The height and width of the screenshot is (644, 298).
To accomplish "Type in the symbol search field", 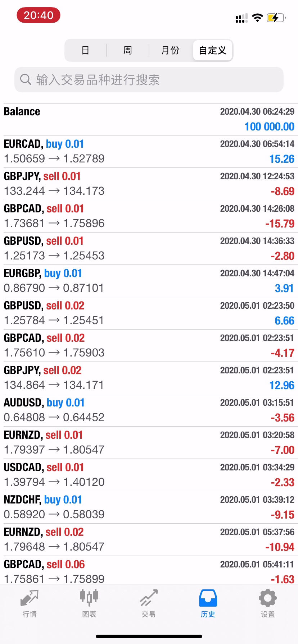I will pyautogui.click(x=155, y=79).
